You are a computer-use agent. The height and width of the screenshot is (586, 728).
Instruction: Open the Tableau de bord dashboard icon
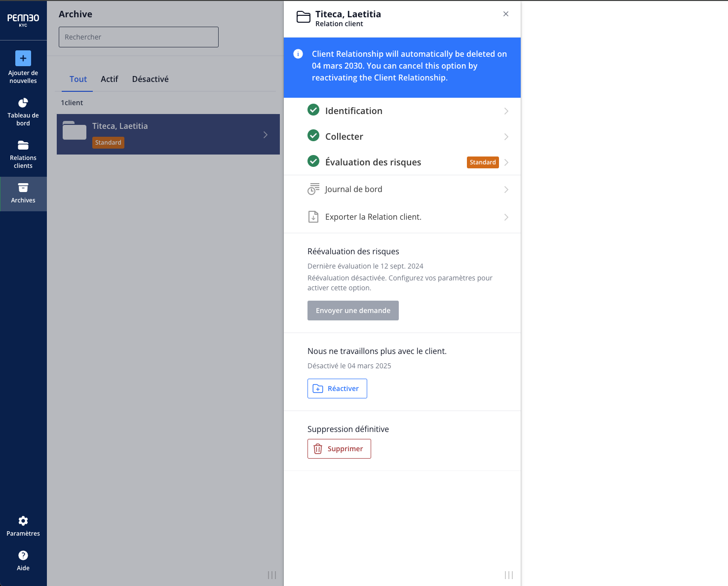pyautogui.click(x=23, y=103)
